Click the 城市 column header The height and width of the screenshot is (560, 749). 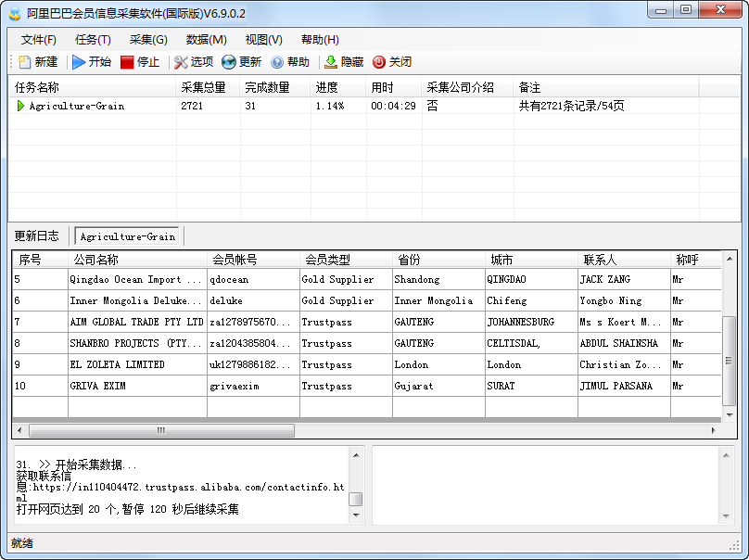coord(532,260)
